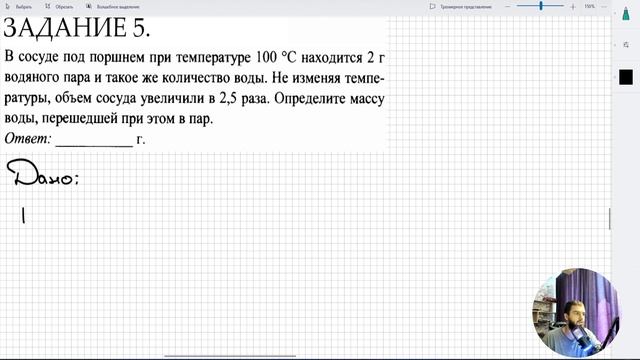Click the handwritten word "Дано:"

[x=42, y=173]
